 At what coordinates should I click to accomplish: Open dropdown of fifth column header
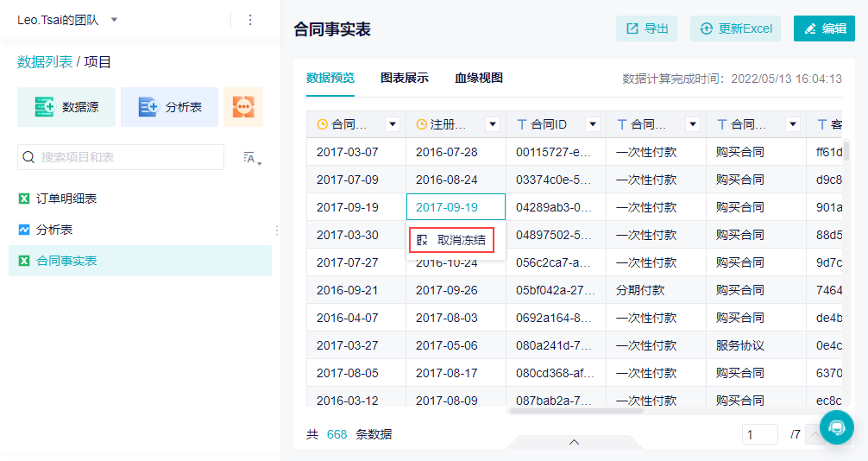pos(793,124)
